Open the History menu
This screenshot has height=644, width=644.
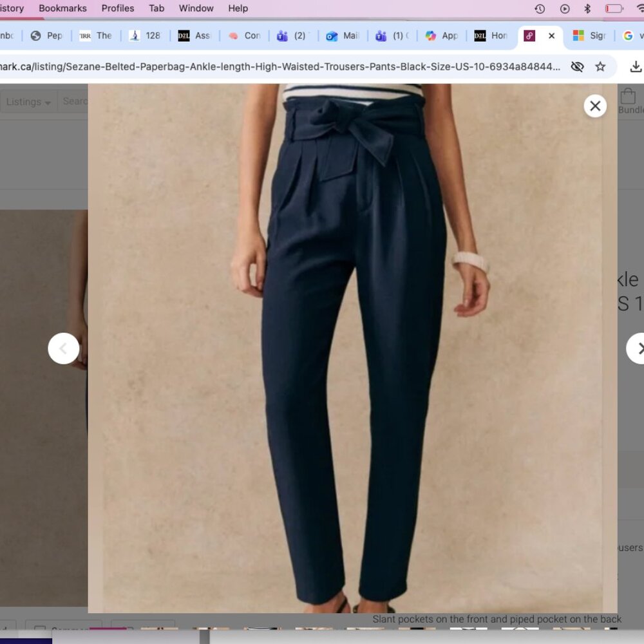pos(12,8)
